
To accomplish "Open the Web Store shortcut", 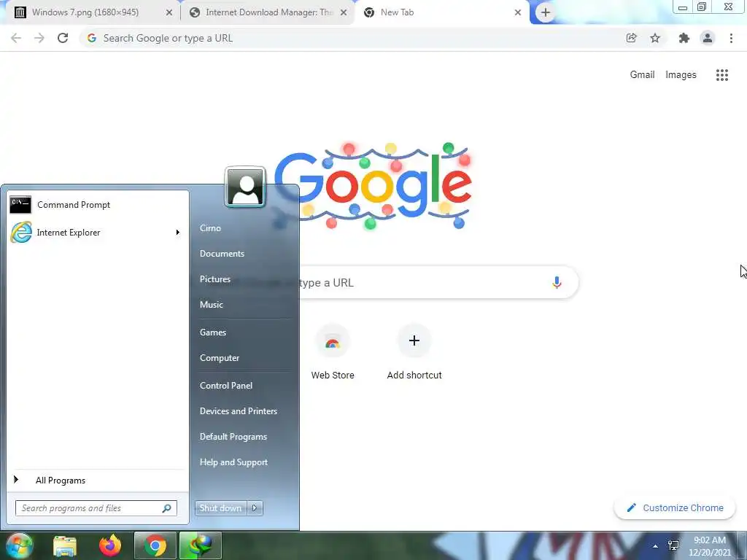I will point(333,352).
